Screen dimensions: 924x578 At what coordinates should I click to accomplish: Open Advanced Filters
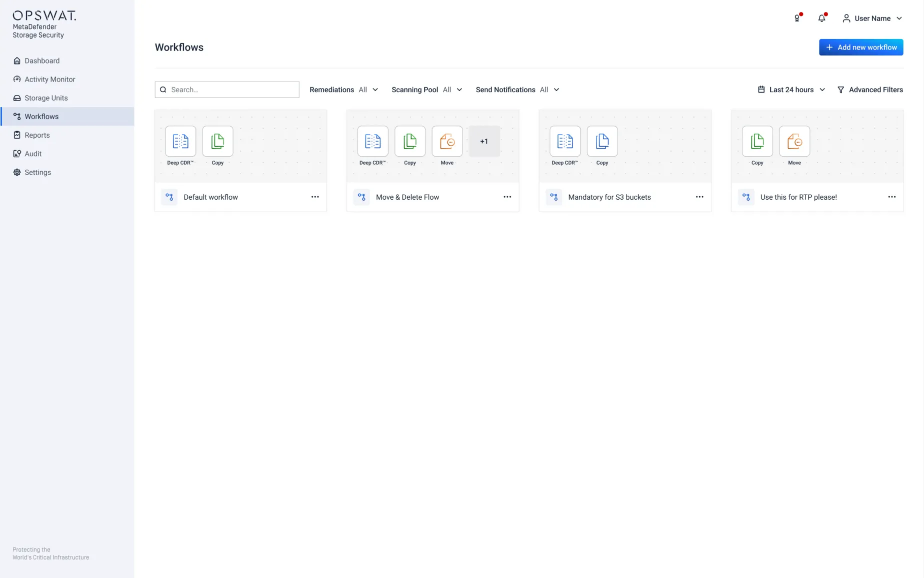pos(870,90)
